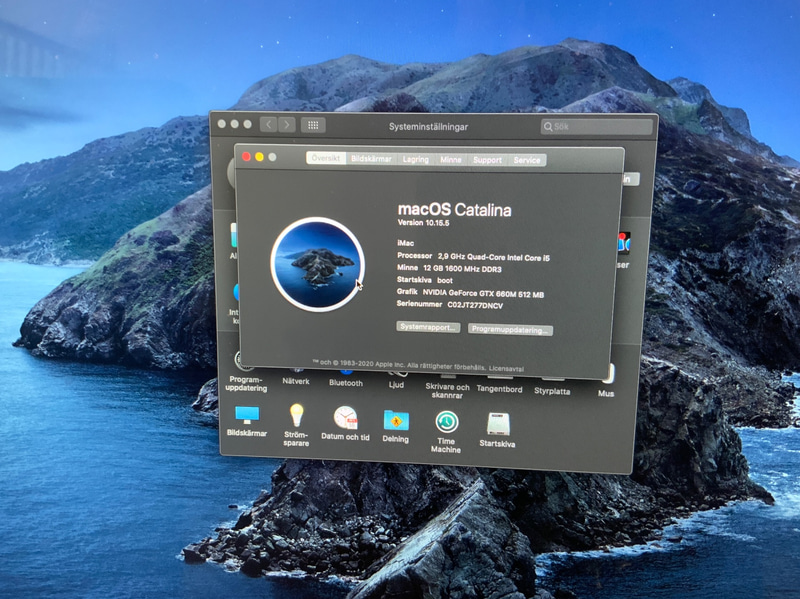Click serial number C02JT277DNCV text
Screen dimensions: 800x599
click(x=475, y=306)
